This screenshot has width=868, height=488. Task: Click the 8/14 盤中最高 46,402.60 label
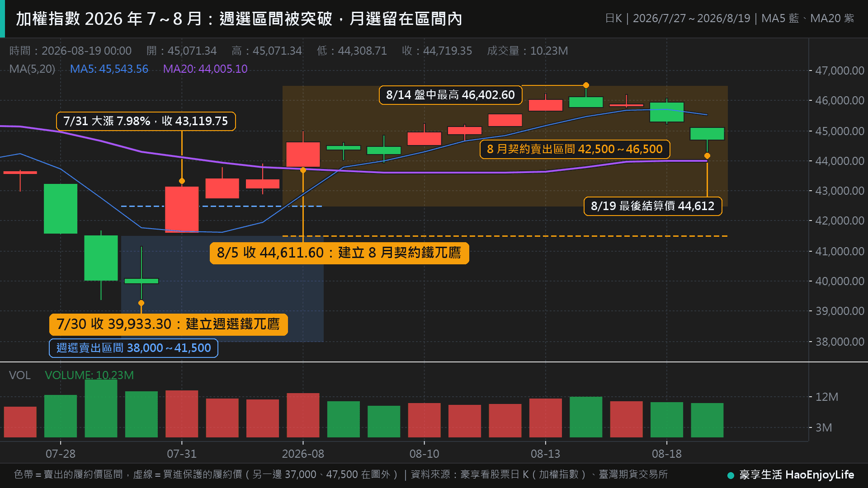click(x=450, y=95)
